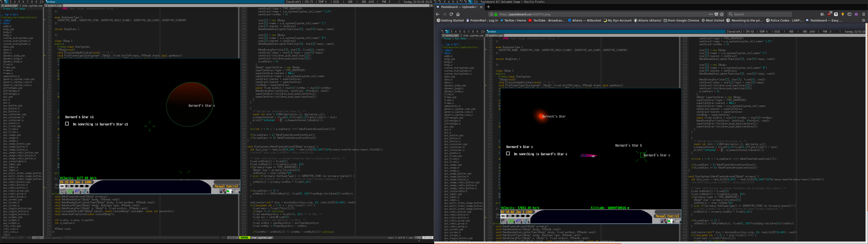Click Save to Pocket icon

click(x=716, y=14)
